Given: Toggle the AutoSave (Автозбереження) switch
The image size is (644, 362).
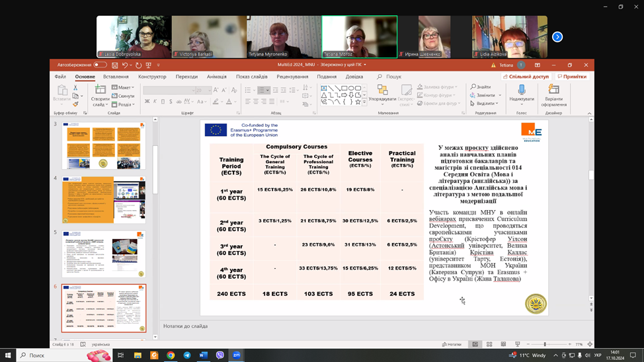Looking at the screenshot, I should tap(100, 65).
